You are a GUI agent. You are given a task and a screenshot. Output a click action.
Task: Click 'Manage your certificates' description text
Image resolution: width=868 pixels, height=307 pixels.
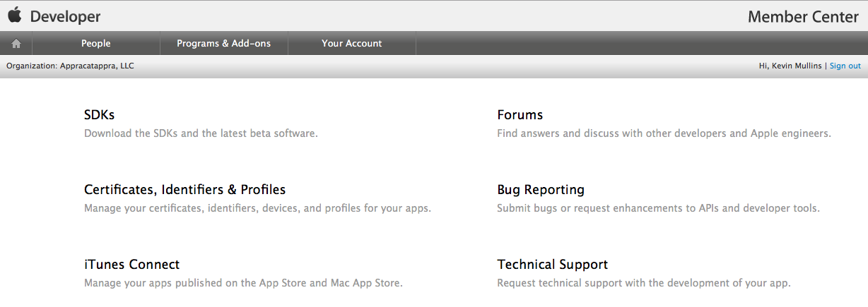click(257, 208)
